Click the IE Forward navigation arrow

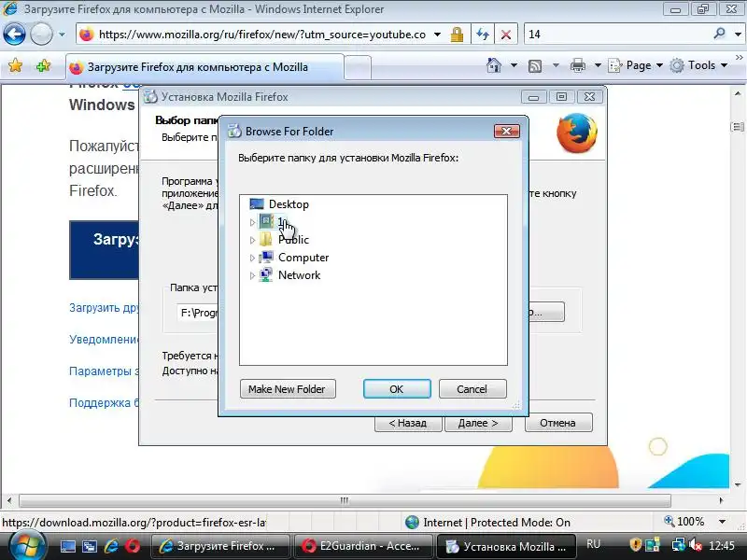point(41,35)
